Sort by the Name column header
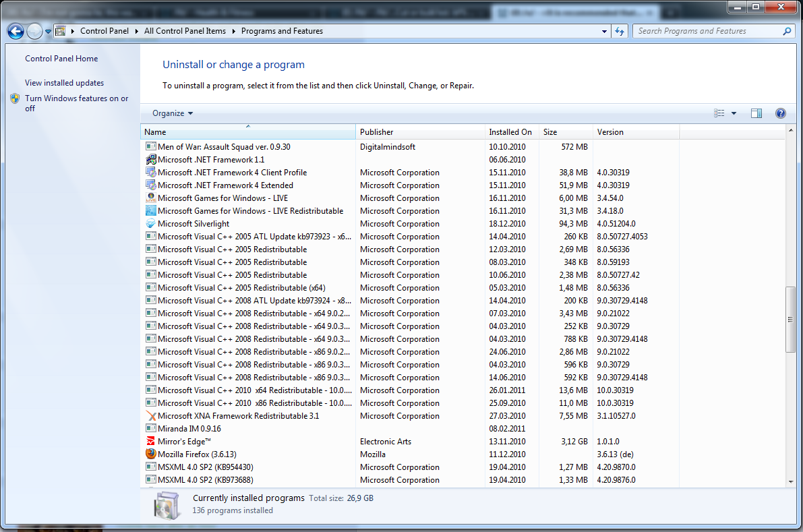803x532 pixels. [248, 131]
